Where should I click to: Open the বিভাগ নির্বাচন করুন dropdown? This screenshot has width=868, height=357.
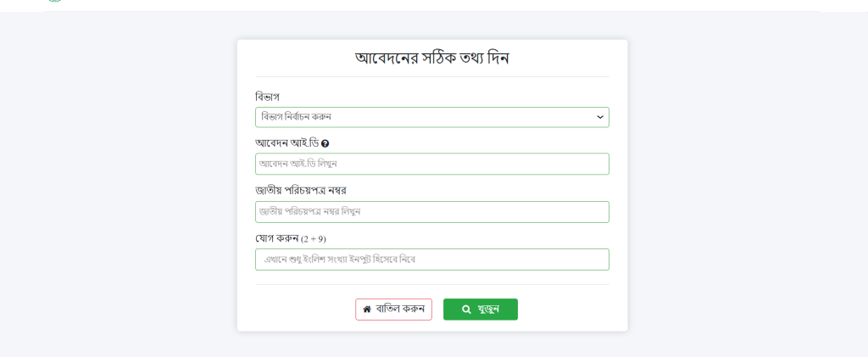point(431,117)
